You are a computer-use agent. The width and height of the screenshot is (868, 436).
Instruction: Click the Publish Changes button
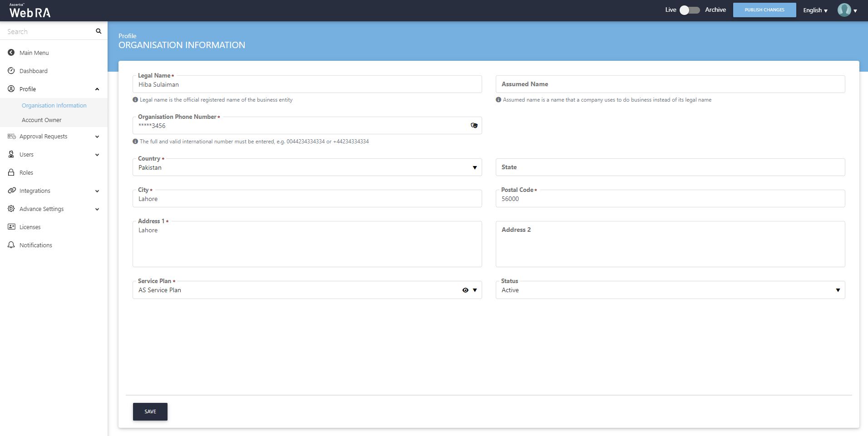[x=764, y=10]
